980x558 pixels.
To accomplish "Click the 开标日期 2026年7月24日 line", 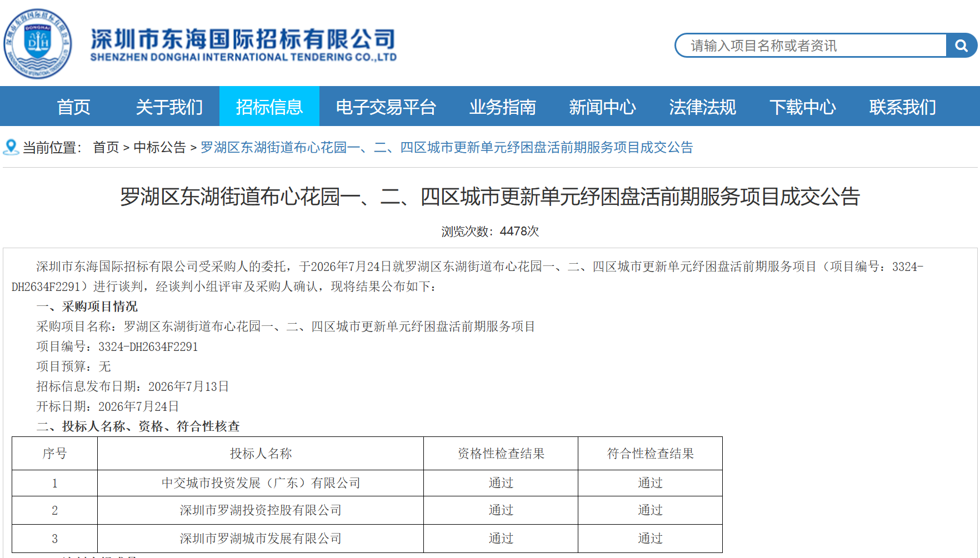I will click(x=108, y=406).
